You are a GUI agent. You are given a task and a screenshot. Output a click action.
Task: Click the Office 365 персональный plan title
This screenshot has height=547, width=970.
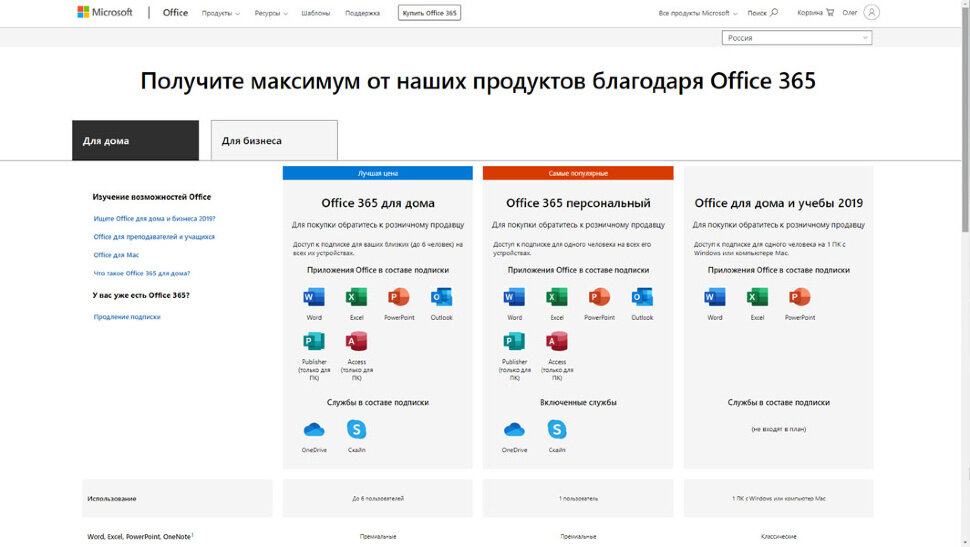click(578, 203)
